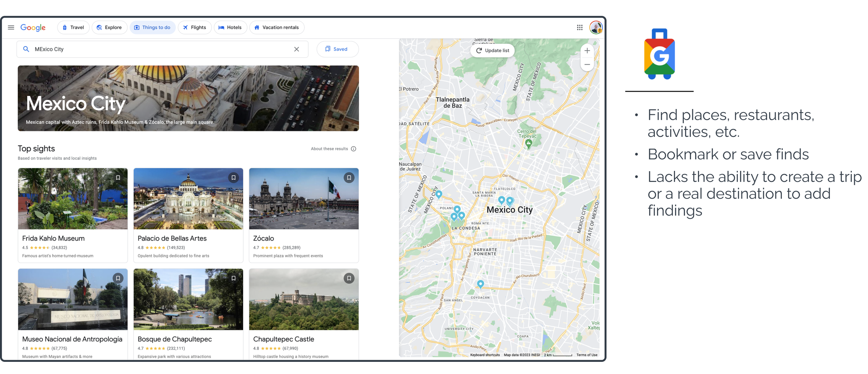The width and height of the screenshot is (868, 374).
Task: Bookmark the Zócalo card
Action: (349, 178)
